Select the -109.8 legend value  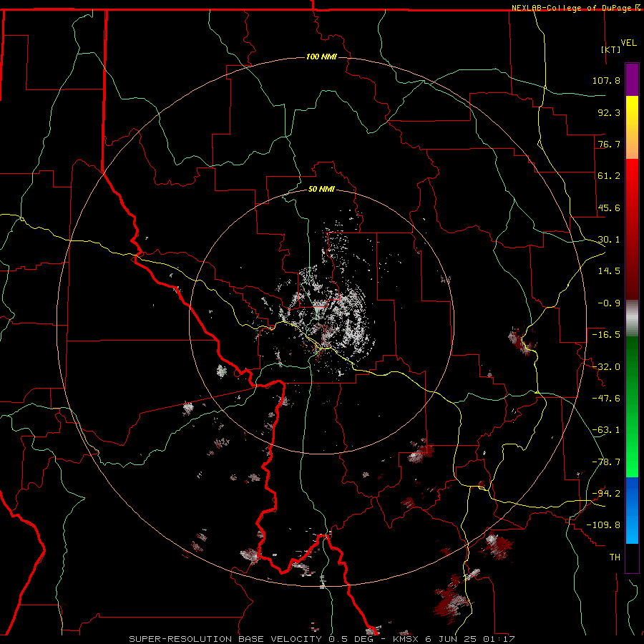click(603, 525)
